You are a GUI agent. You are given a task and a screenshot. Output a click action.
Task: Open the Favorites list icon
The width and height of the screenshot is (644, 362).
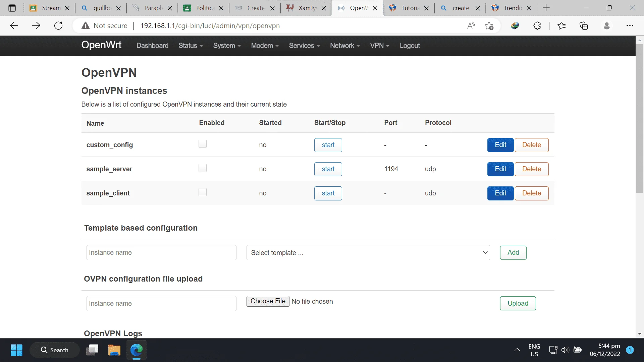point(561,25)
